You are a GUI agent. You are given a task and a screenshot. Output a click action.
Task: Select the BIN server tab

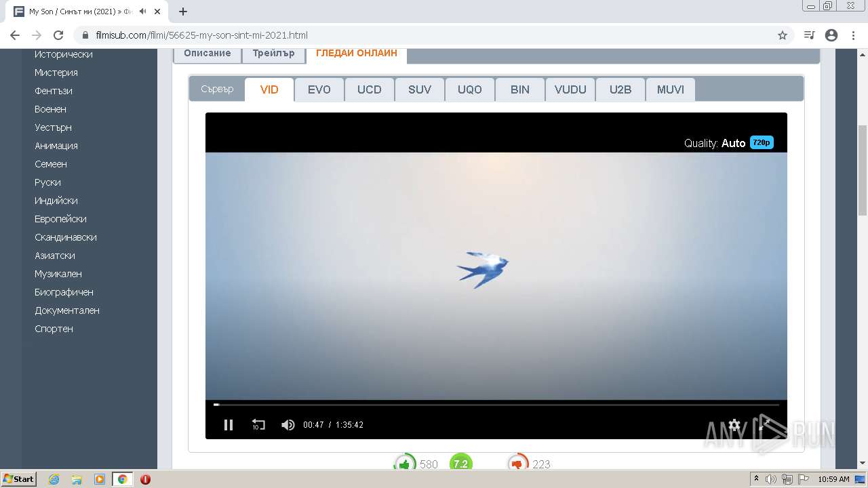click(520, 89)
